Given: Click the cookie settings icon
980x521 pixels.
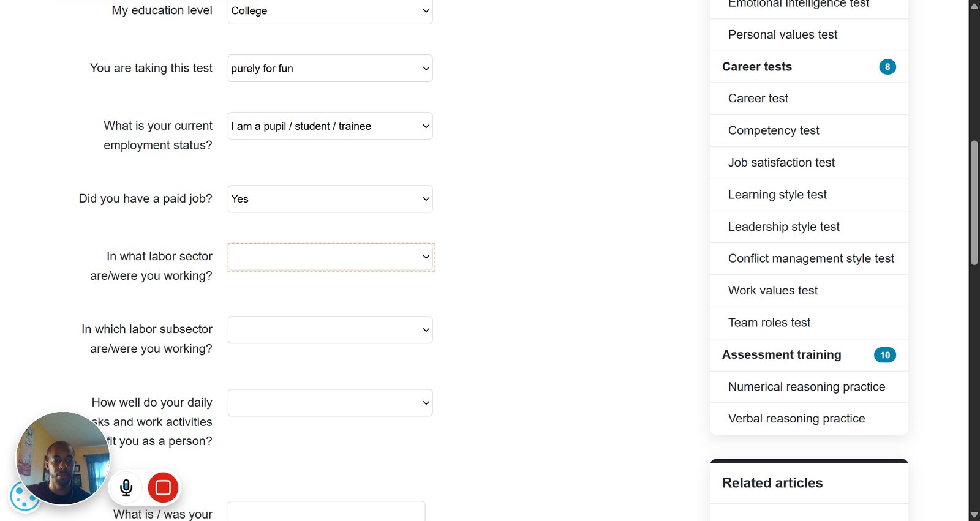Looking at the screenshot, I should 23,497.
